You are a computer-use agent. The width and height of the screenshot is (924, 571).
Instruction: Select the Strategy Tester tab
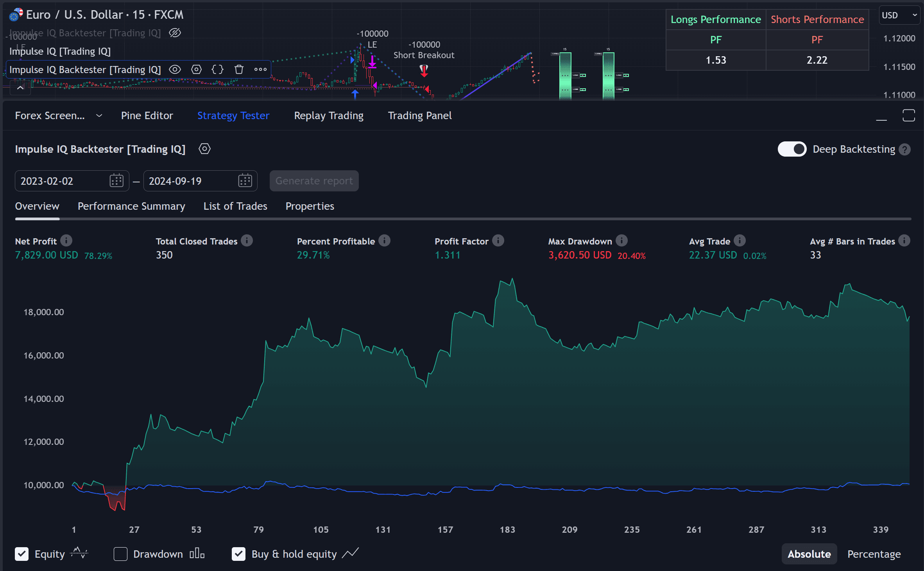click(x=233, y=116)
